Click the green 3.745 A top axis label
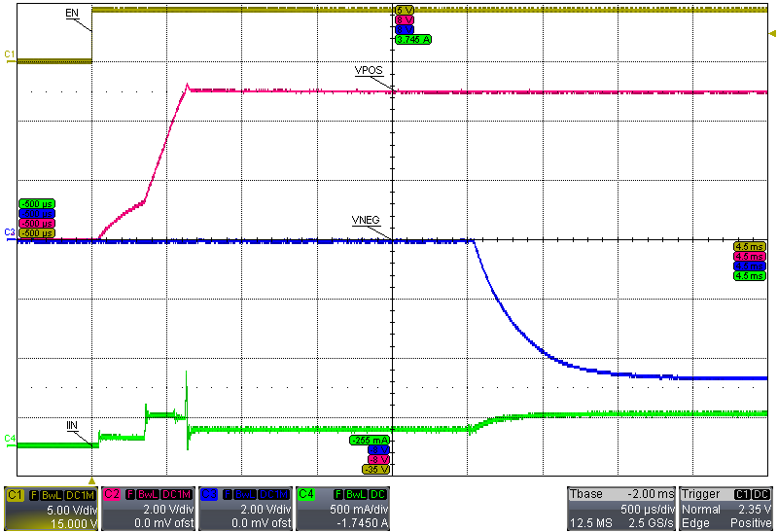This screenshot has width=778, height=532. point(413,40)
